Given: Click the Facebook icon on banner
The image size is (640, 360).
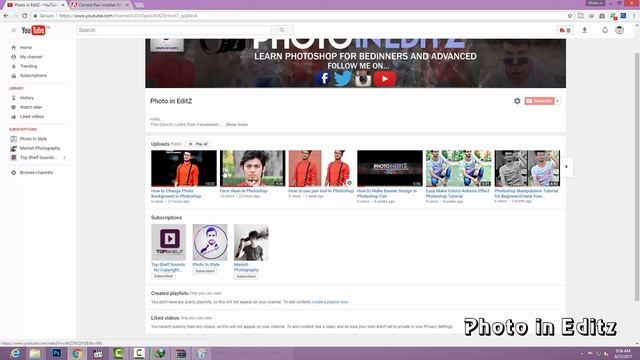Looking at the screenshot, I should click(323, 78).
